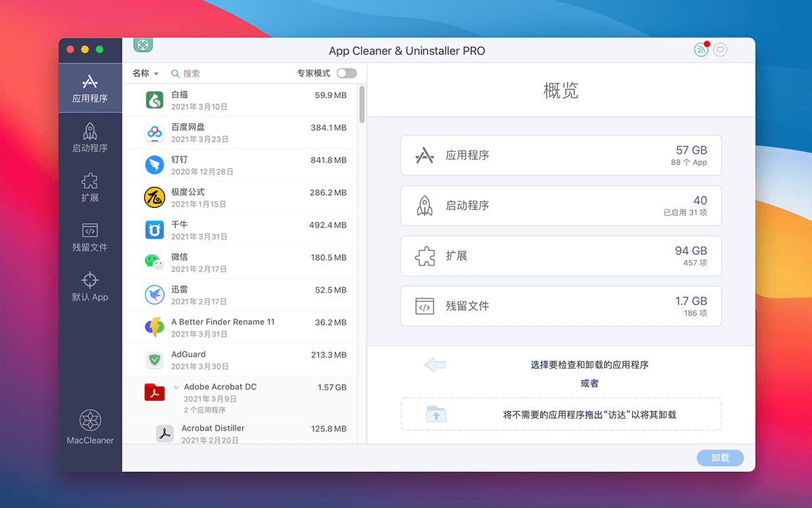
Task: Click the 卸载 uninstall button
Action: pos(720,458)
